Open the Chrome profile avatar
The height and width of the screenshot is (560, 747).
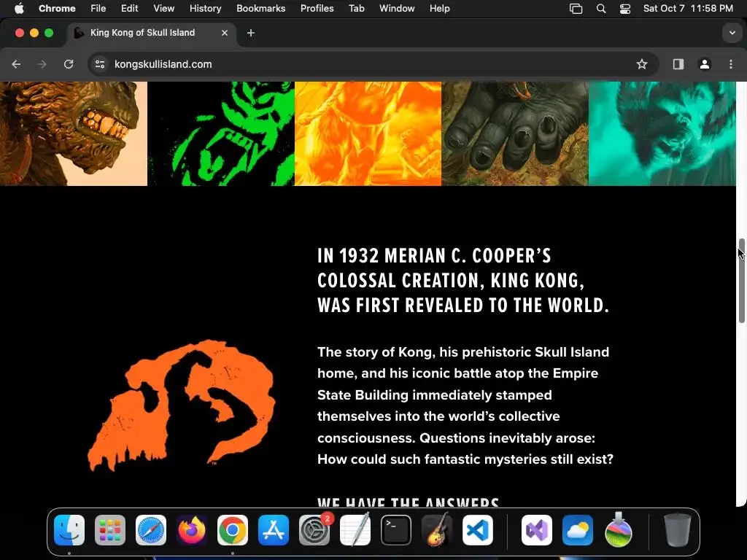click(x=704, y=64)
